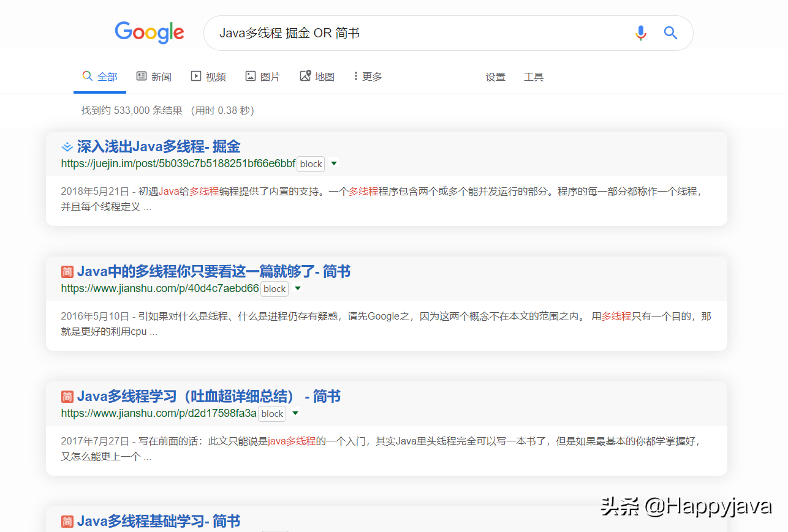Switch to the 视频 tab
The height and width of the screenshot is (532, 788).
208,77
